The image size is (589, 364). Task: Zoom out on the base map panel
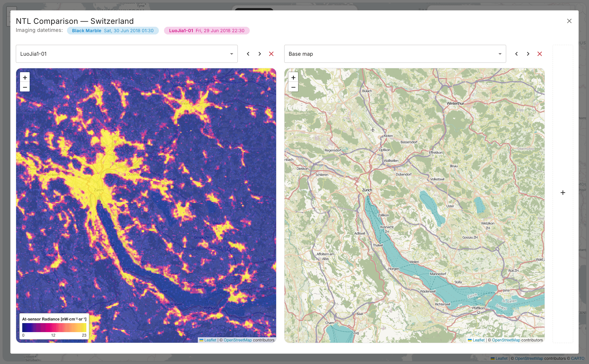point(293,87)
